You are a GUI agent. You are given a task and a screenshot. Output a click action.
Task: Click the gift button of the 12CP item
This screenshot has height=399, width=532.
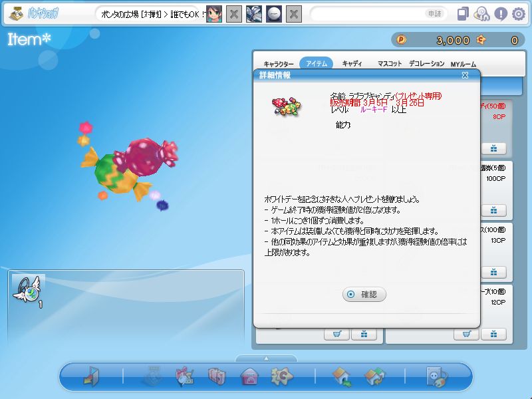(493, 334)
